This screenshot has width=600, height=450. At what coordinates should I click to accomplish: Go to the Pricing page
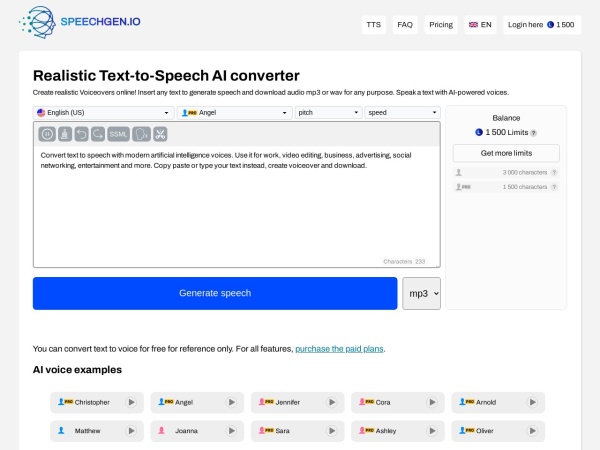coord(441,24)
